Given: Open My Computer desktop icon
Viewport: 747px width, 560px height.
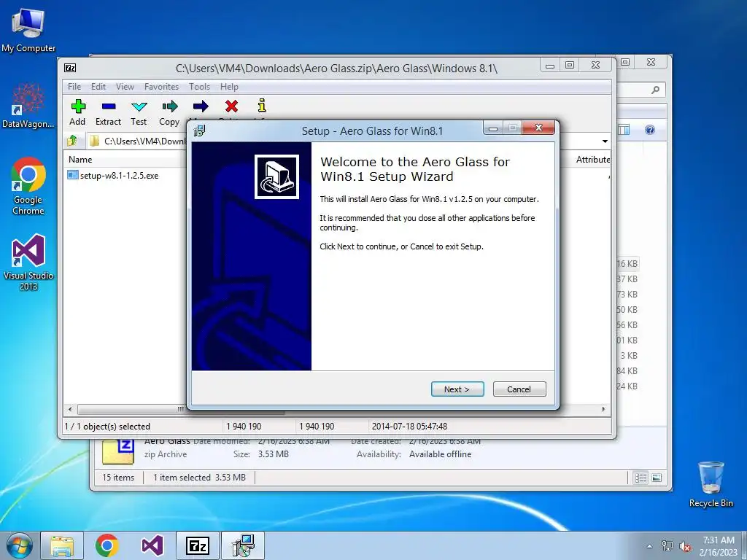Looking at the screenshot, I should click(x=28, y=31).
